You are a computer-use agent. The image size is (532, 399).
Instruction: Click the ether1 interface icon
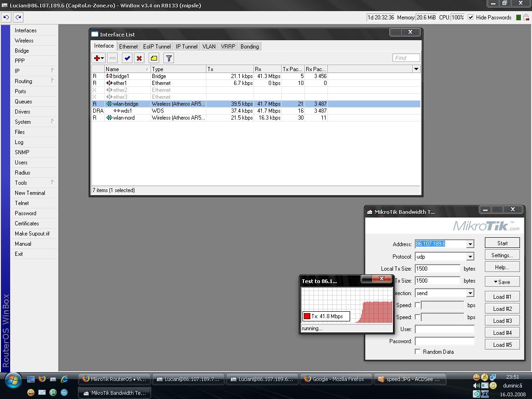point(109,83)
